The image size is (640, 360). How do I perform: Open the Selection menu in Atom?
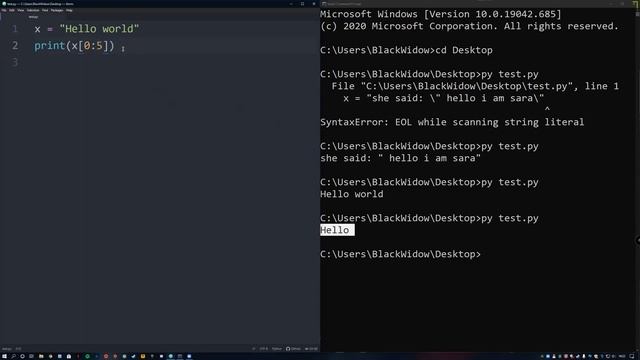coord(33,10)
